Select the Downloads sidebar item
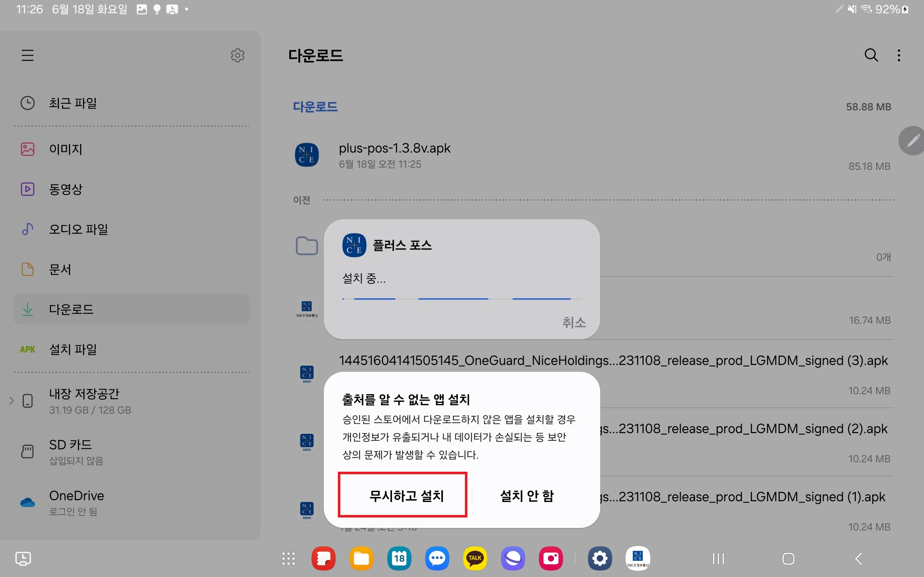The width and height of the screenshot is (924, 577). click(x=71, y=309)
